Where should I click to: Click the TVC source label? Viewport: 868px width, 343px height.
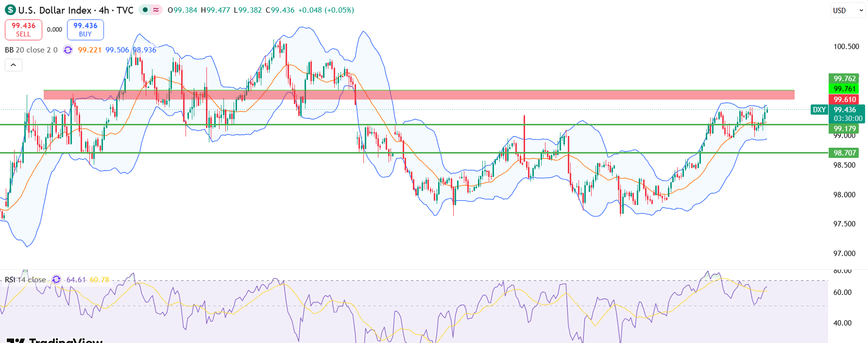click(125, 10)
